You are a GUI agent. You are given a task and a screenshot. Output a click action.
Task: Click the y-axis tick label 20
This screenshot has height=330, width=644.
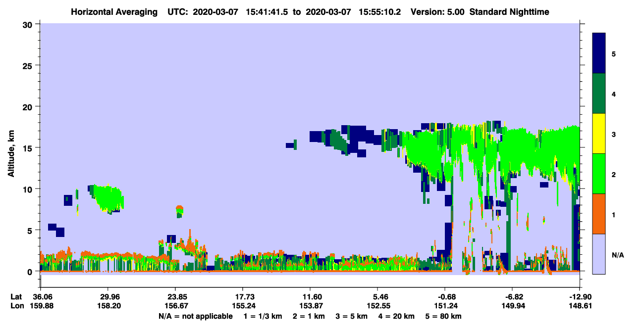click(x=29, y=106)
